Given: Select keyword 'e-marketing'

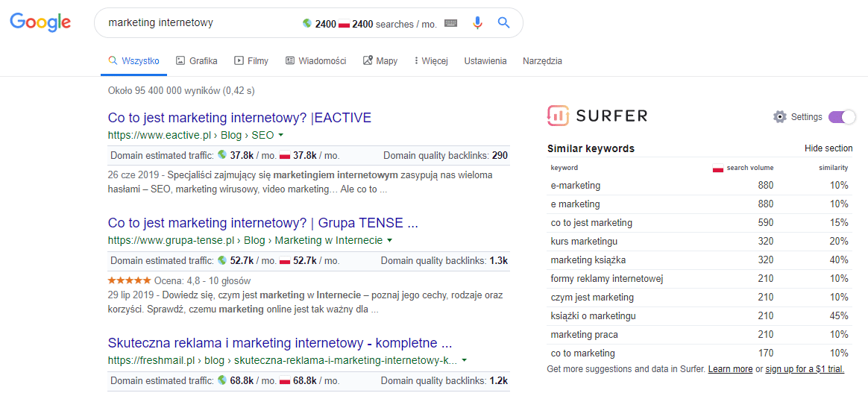Looking at the screenshot, I should 576,186.
